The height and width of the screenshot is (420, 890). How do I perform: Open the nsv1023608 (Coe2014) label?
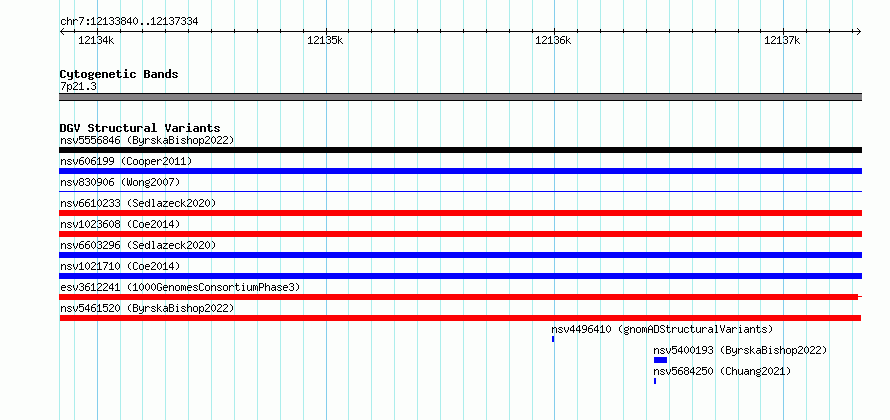point(120,224)
